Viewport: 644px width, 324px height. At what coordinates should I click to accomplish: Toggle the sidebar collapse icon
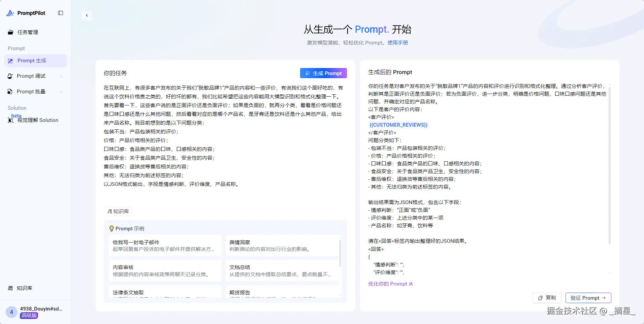point(61,13)
